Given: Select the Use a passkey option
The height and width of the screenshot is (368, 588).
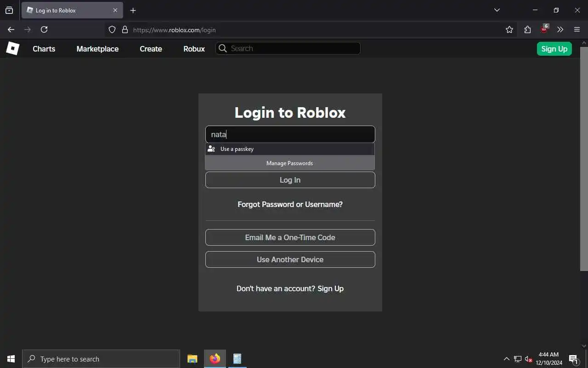Looking at the screenshot, I should click(290, 149).
